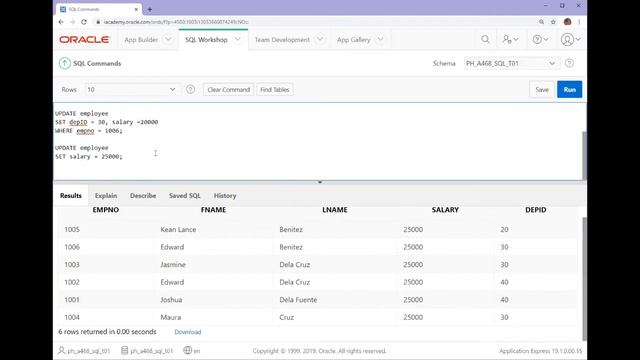The width and height of the screenshot is (640, 360).
Task: Click the SQL Commands breadcrumb title
Action: pos(97,63)
